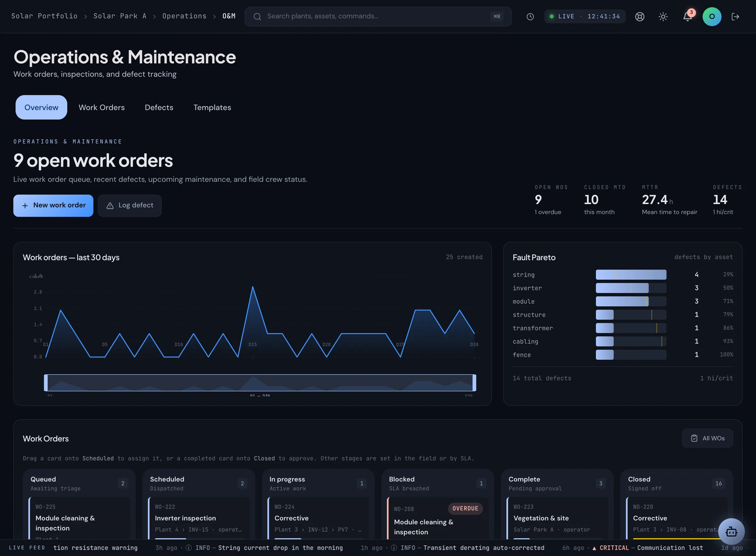This screenshot has height=556, width=756.
Task: Click the O&M breadcrumb
Action: (x=229, y=16)
